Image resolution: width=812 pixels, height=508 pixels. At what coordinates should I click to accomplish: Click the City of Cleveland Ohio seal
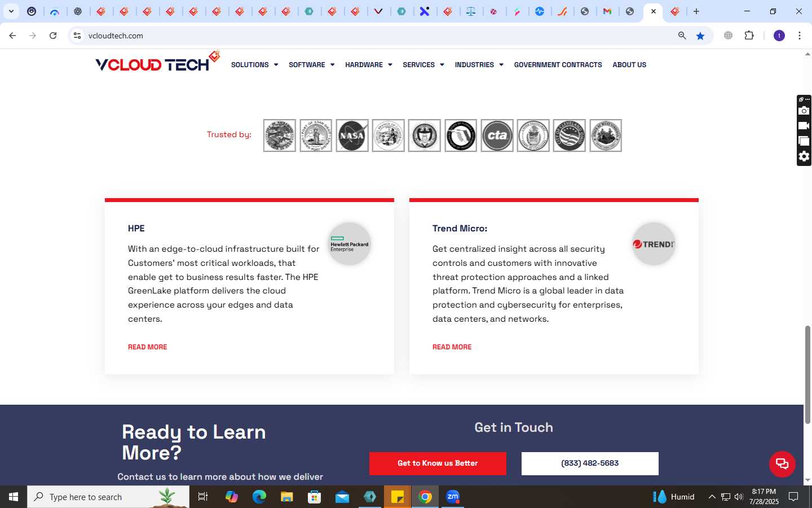[569, 135]
